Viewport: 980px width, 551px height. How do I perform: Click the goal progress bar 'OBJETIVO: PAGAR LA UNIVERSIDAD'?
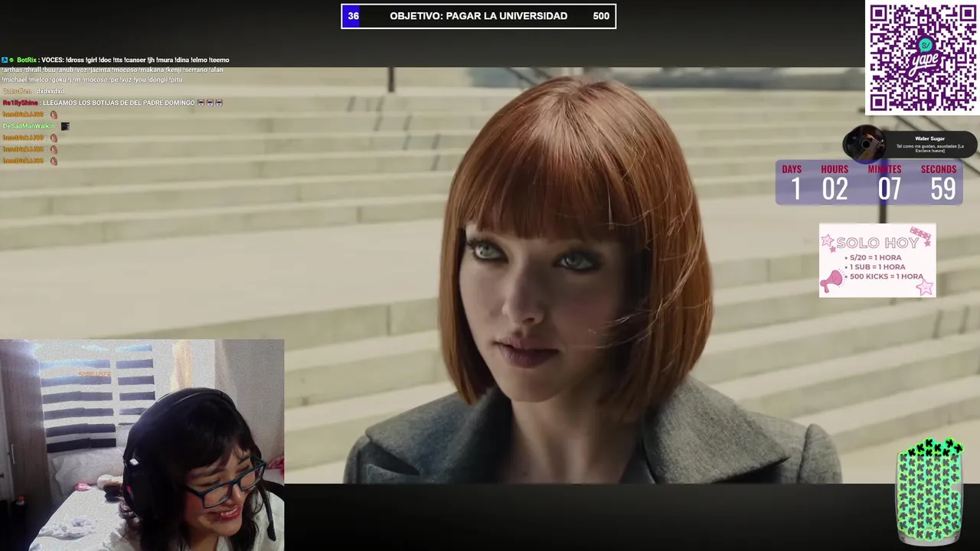point(479,16)
